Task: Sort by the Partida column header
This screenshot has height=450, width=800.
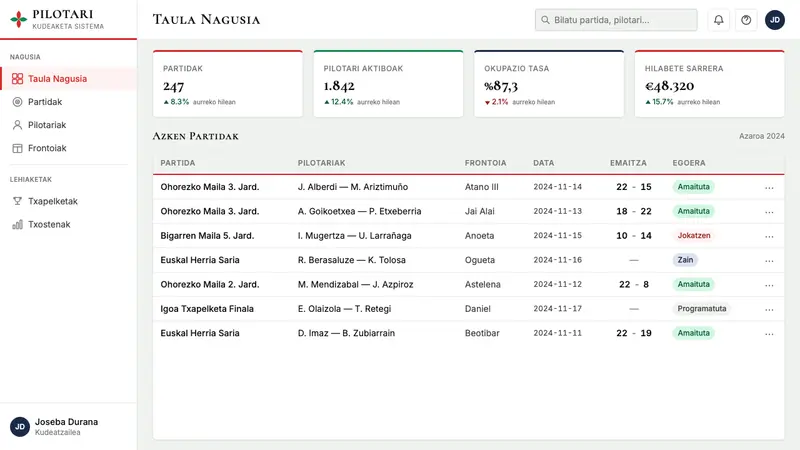Action: coord(178,163)
